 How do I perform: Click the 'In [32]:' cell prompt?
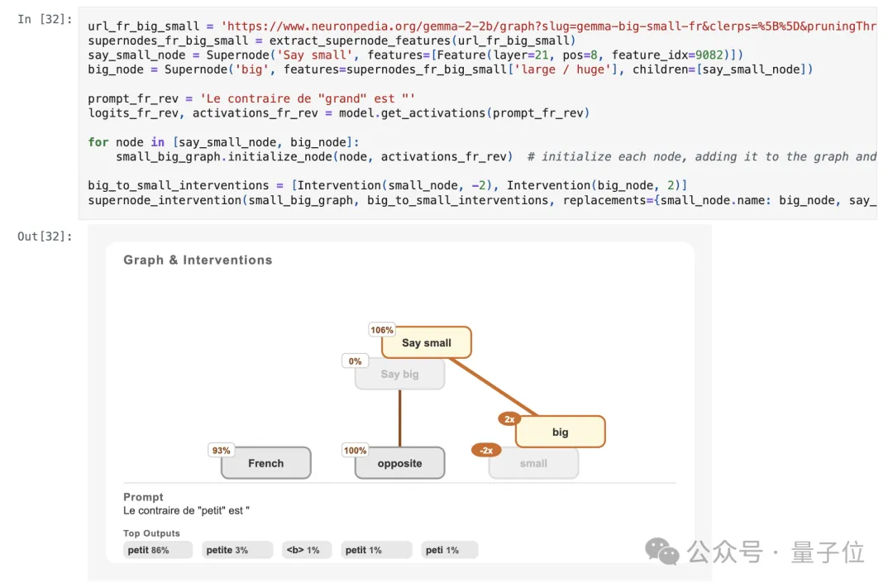45,19
